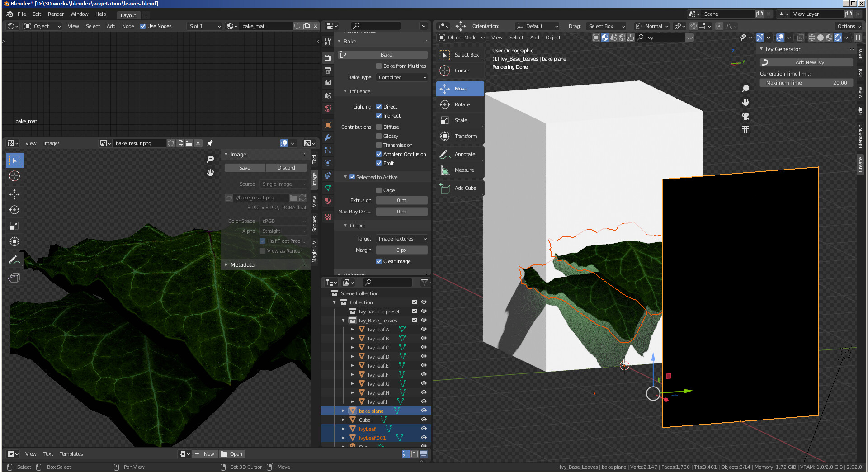Adjust the Maximum Time slider
Screen dimensions: 868x472
806,83
